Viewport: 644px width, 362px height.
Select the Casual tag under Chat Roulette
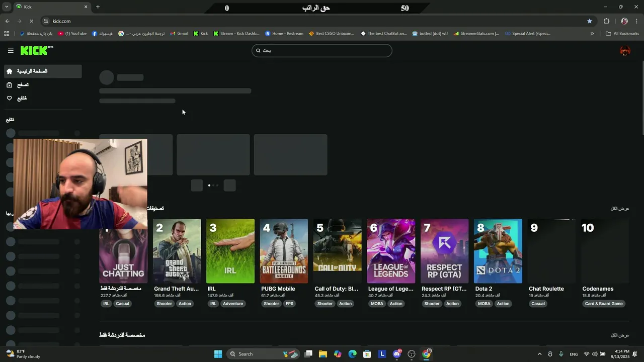[538, 304]
